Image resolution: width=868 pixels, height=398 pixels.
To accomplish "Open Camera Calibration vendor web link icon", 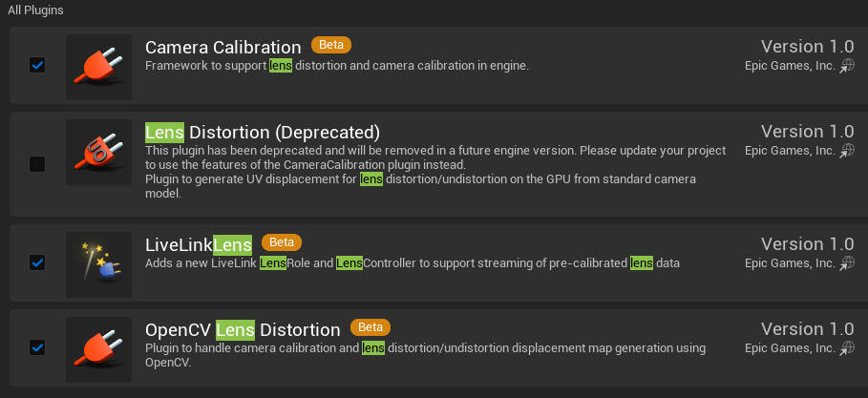I will pos(847,67).
